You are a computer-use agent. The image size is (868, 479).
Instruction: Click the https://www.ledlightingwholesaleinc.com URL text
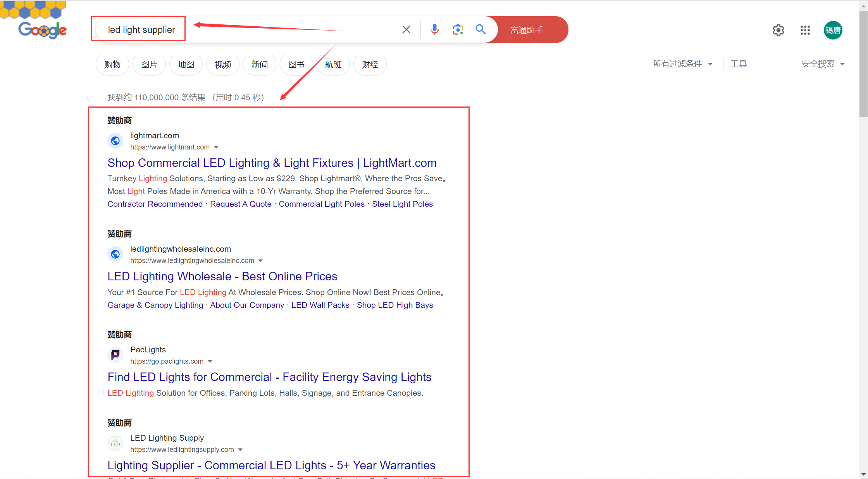pos(192,261)
